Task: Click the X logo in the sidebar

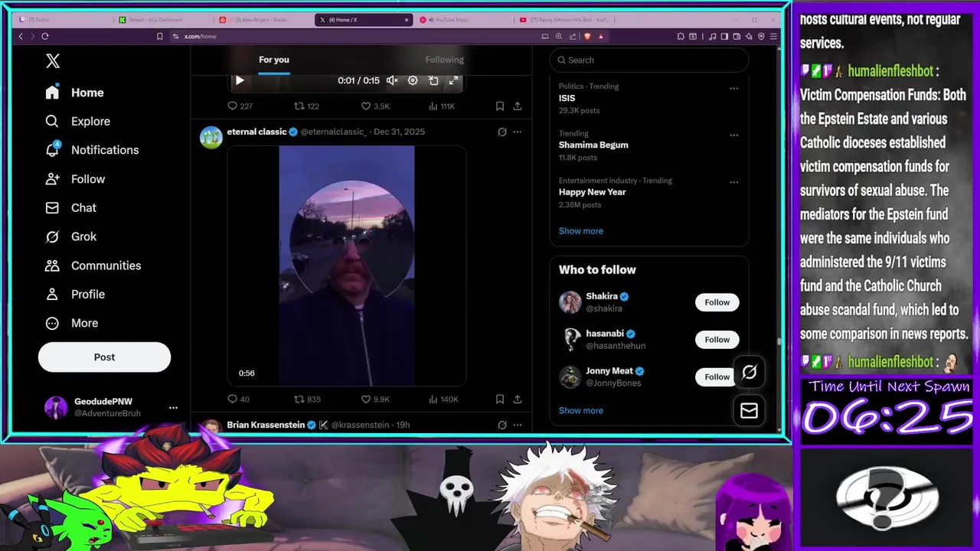Action: (x=53, y=61)
